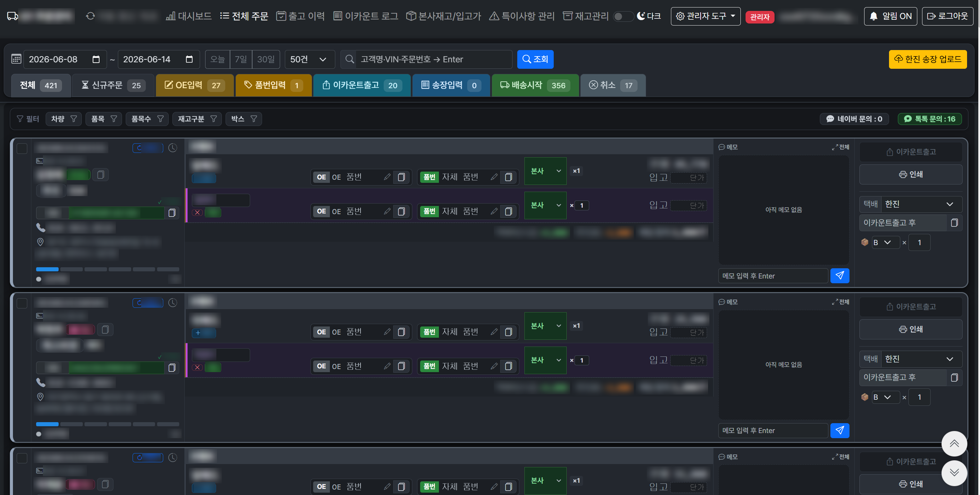Copy OE part number in second order's second row
This screenshot has width=980, height=495.
tap(401, 366)
